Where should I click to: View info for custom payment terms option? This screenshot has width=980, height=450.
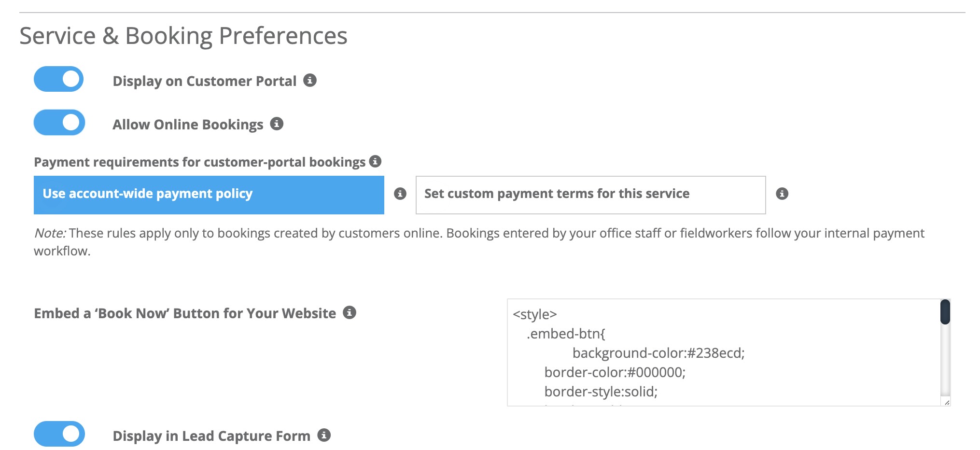point(783,194)
